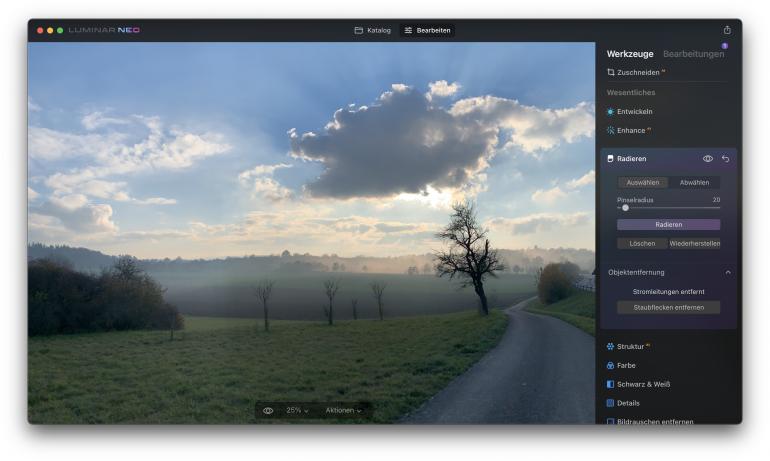Viewport: 770px width, 461px height.
Task: Click the Wesentliches section label
Action: click(631, 92)
